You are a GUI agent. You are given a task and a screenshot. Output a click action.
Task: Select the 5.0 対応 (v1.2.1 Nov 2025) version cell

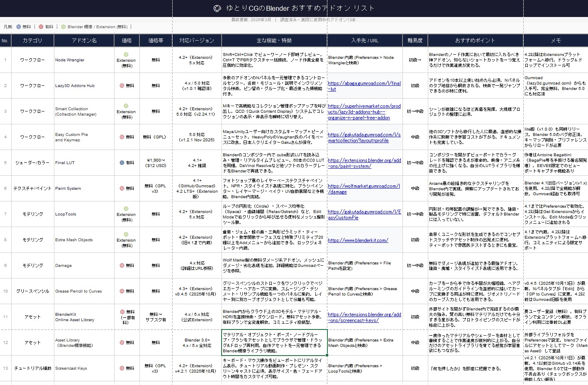(x=197, y=137)
